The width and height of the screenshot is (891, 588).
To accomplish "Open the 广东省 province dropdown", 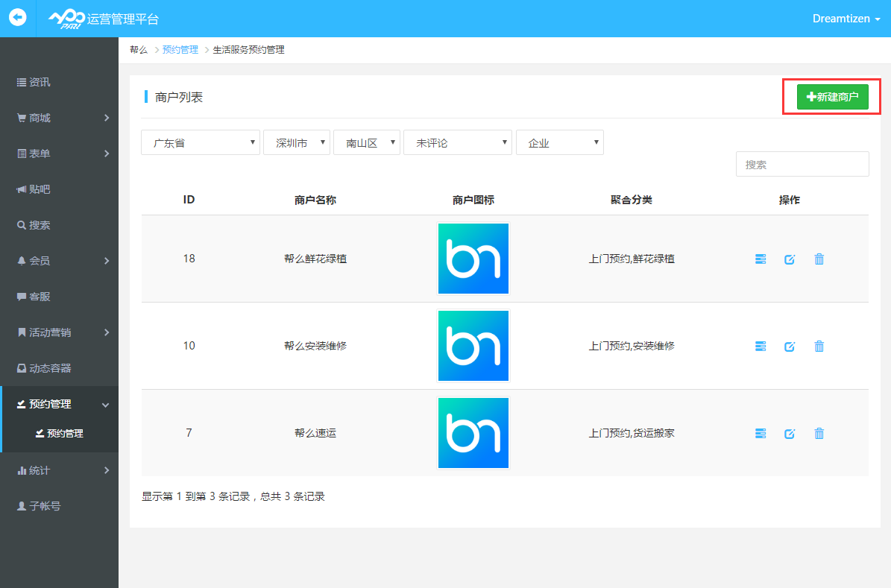I will 201,142.
